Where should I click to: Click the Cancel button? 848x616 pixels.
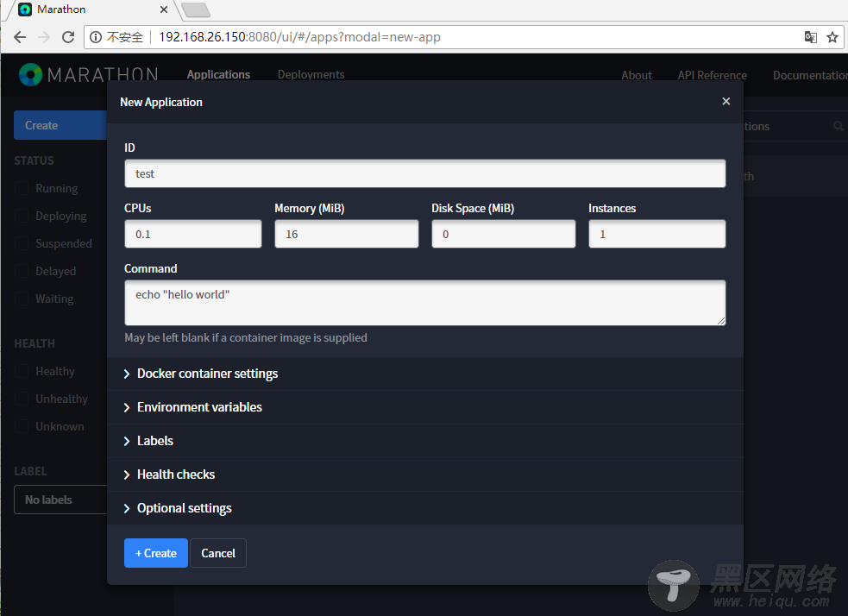(x=218, y=553)
